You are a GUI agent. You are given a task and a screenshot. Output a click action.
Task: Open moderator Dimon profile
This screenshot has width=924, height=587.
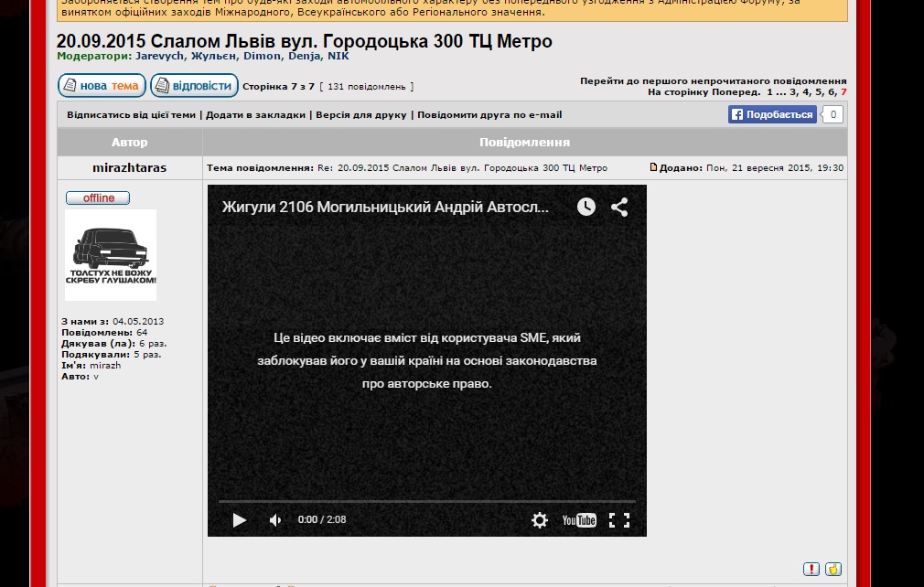[263, 56]
